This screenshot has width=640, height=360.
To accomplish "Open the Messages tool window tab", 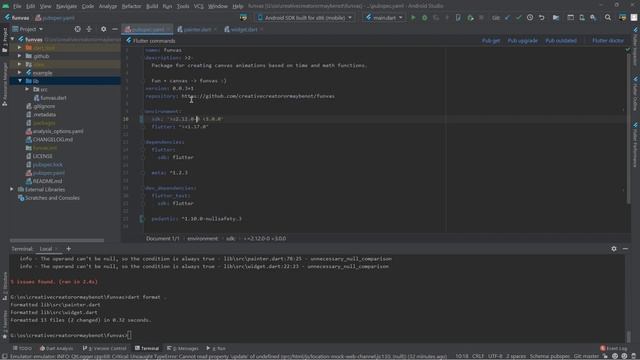I will (182, 348).
